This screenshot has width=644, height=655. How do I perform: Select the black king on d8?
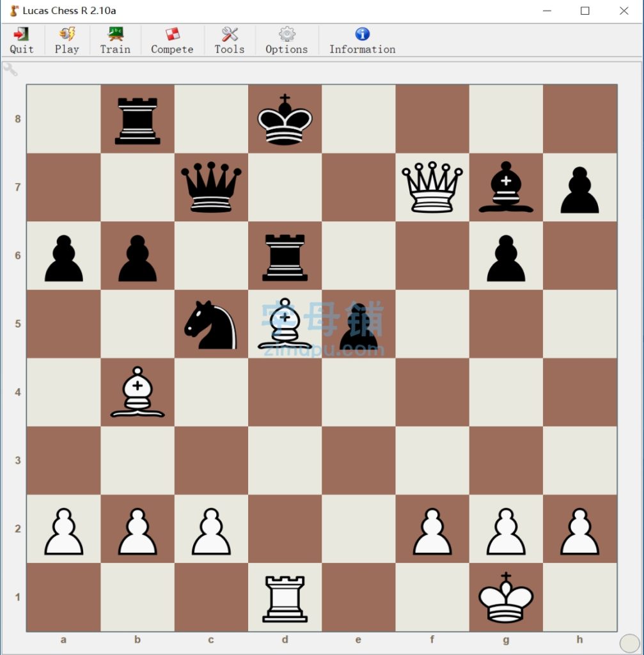pyautogui.click(x=285, y=119)
